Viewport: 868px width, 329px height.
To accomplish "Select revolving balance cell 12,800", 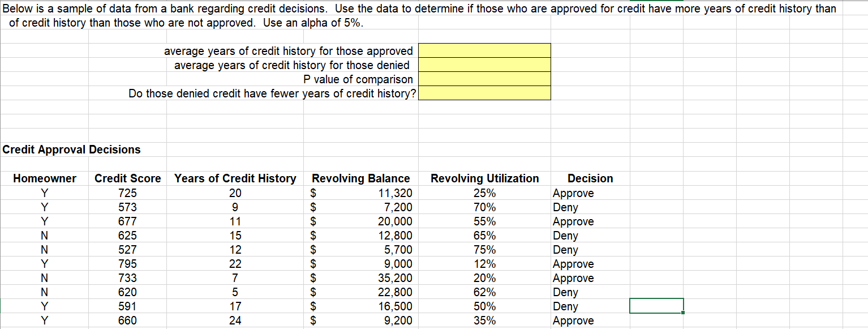I will (x=361, y=236).
